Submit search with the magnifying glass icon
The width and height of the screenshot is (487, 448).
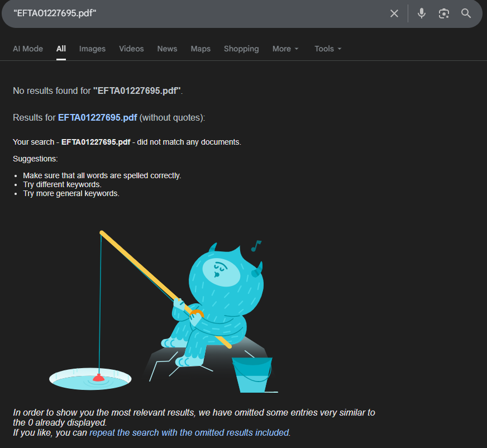click(466, 13)
